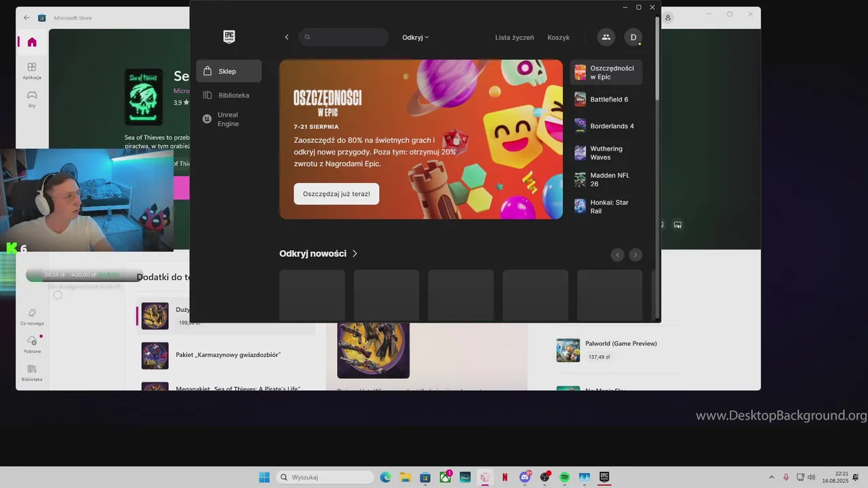This screenshot has width=868, height=488.
Task: Open Biblioteka in Epic sidebar
Action: [x=229, y=96]
